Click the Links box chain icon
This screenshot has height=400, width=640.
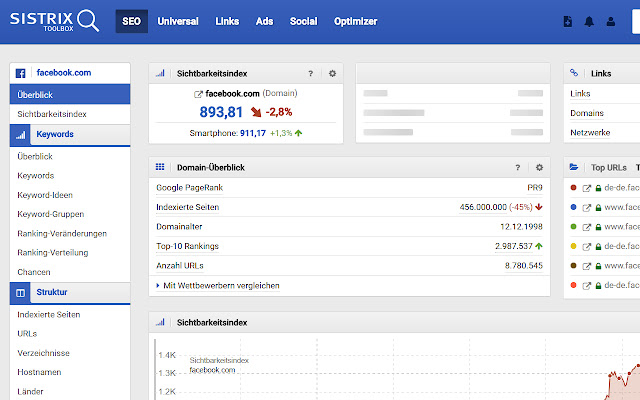574,73
